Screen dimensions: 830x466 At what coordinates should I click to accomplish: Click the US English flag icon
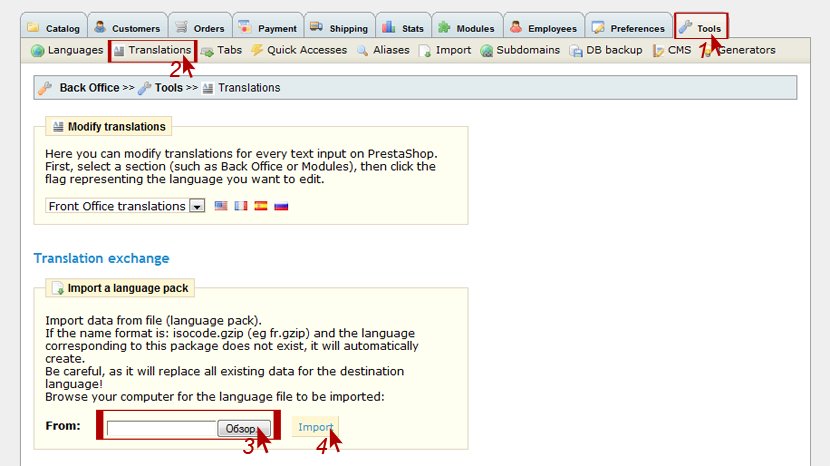tap(221, 206)
